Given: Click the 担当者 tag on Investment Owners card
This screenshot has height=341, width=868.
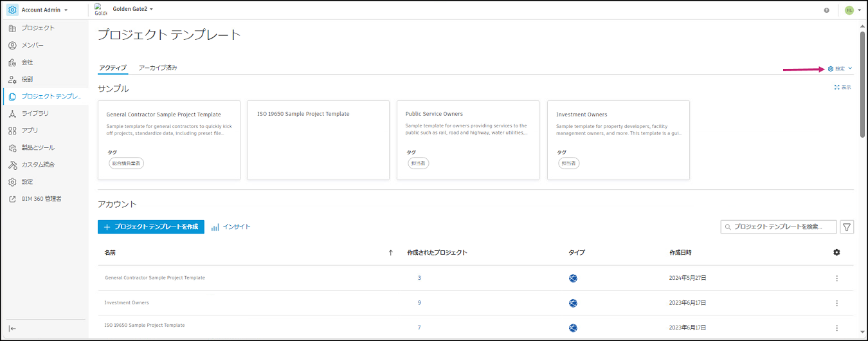Looking at the screenshot, I should click(x=569, y=163).
